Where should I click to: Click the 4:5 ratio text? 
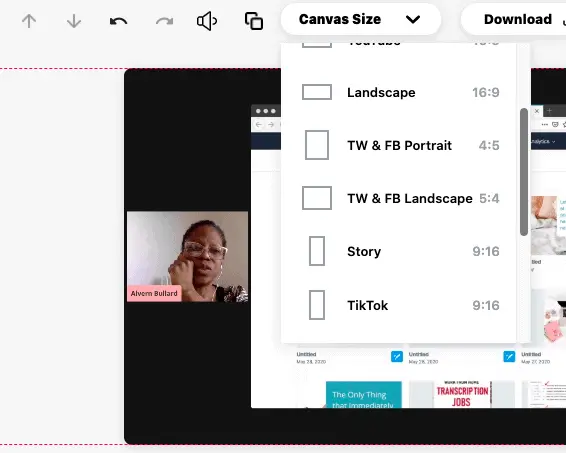pyautogui.click(x=489, y=145)
